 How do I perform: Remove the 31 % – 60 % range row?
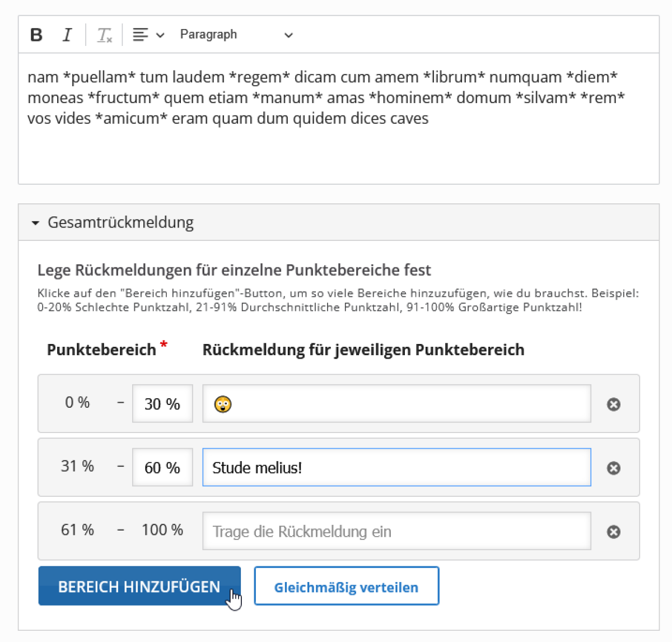[x=614, y=468]
